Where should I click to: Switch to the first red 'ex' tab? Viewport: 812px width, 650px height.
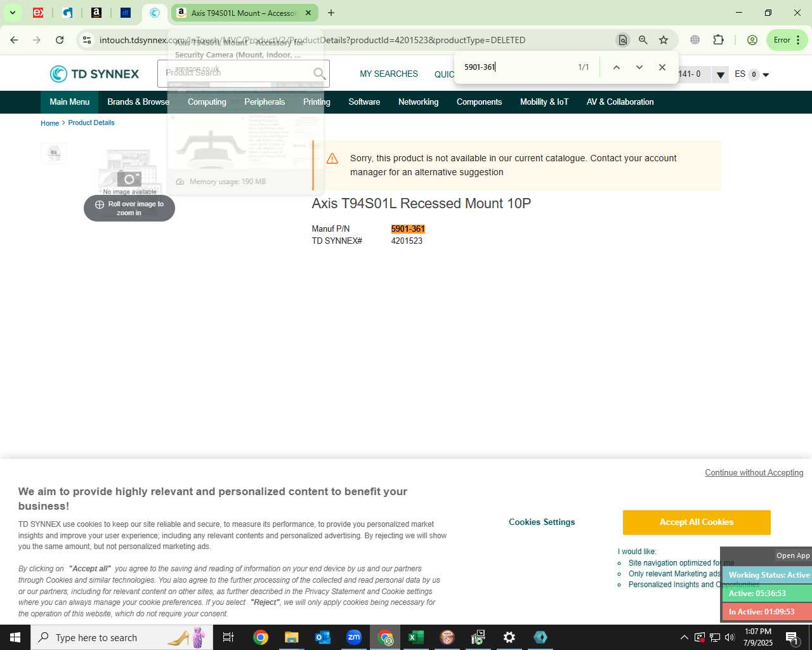coord(38,13)
